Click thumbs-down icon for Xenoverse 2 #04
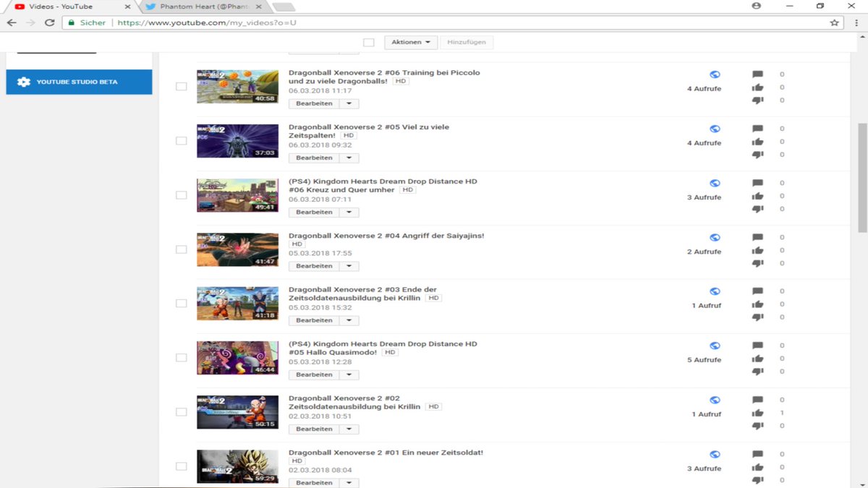This screenshot has width=868, height=488. tap(757, 263)
